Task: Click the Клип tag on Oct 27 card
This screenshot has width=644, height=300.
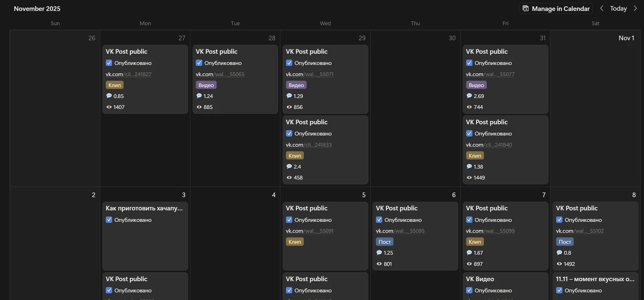Action: coord(114,85)
